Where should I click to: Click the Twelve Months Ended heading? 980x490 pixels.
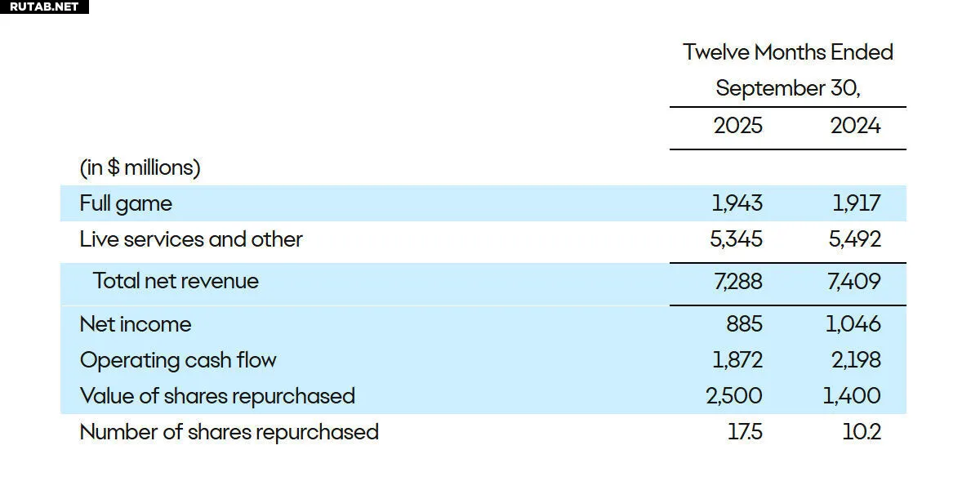tap(788, 52)
